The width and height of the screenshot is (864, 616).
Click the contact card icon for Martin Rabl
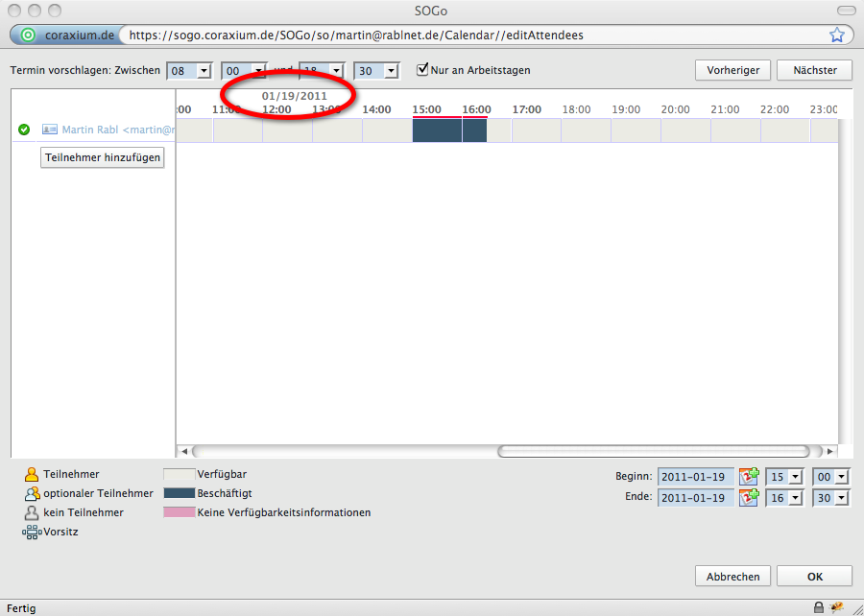[50, 130]
